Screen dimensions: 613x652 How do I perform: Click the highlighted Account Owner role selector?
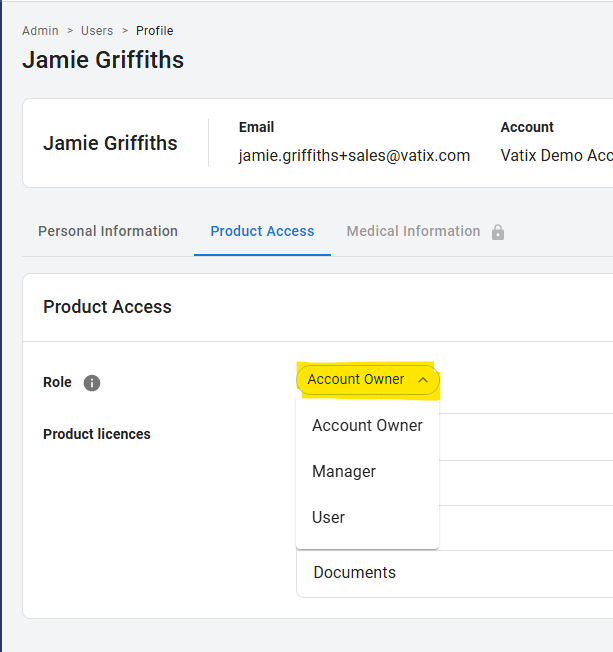(x=357, y=380)
